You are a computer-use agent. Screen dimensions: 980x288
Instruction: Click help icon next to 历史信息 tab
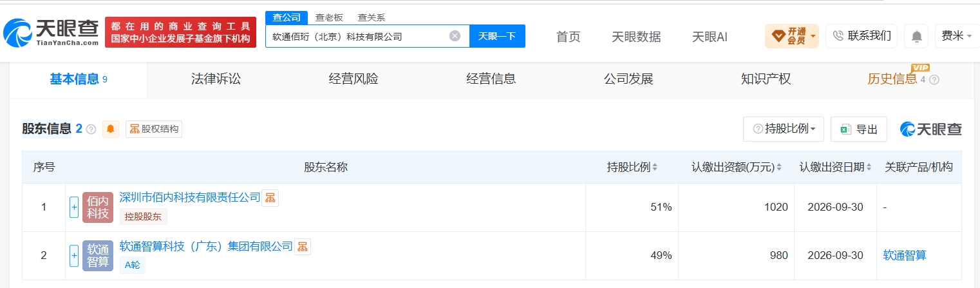[x=934, y=80]
